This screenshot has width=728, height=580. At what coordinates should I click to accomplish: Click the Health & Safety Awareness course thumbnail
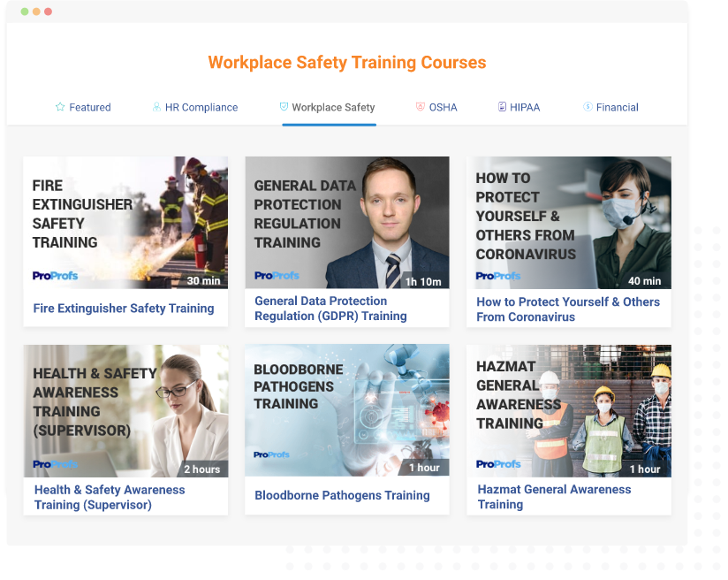pyautogui.click(x=125, y=409)
